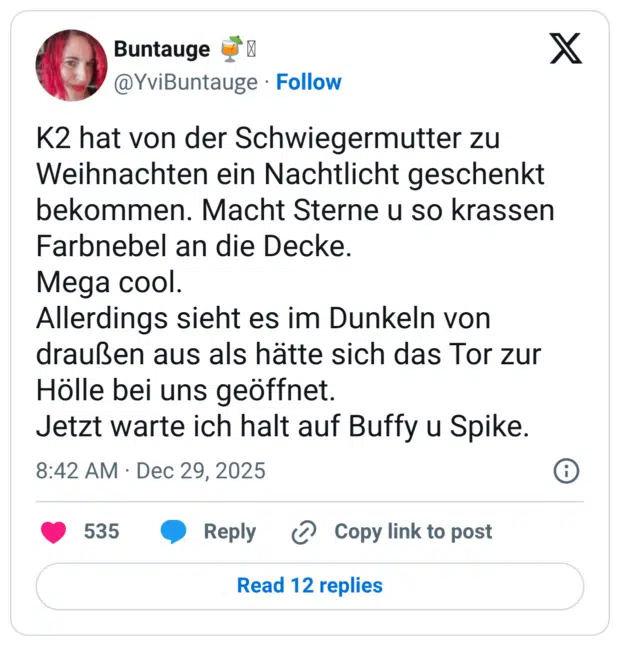Click the blue reply speech bubble icon
This screenshot has width=620, height=646.
point(174,532)
